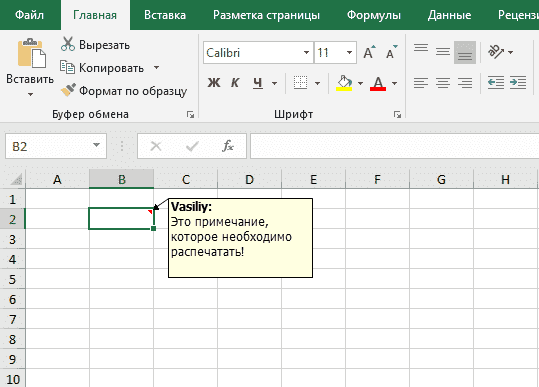Toggle bottom align icon (highlighted)
Viewport: 539px width, 387px height.
click(465, 53)
